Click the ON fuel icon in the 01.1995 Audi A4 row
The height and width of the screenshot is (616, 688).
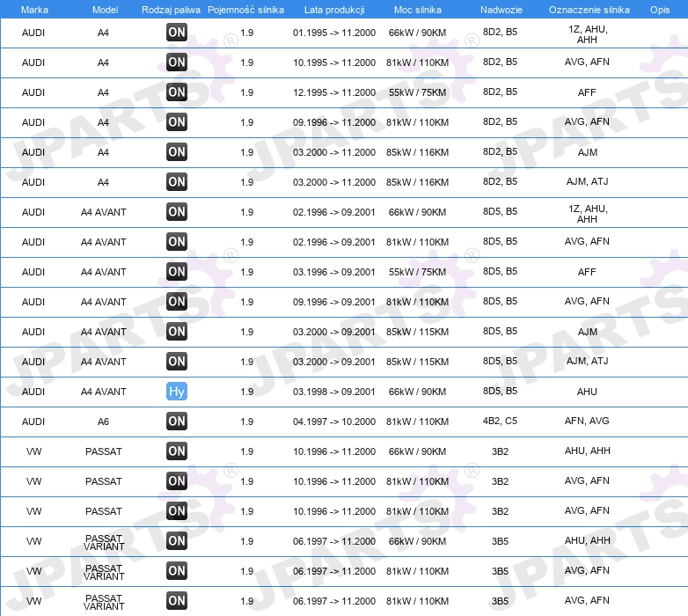click(x=177, y=32)
